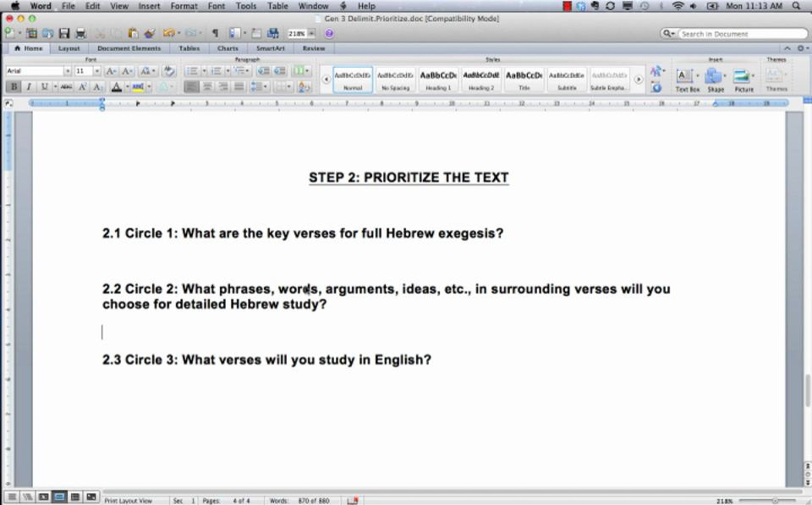This screenshot has height=505, width=812.
Task: Switch to the Layout ribbon tab
Action: pos(69,48)
